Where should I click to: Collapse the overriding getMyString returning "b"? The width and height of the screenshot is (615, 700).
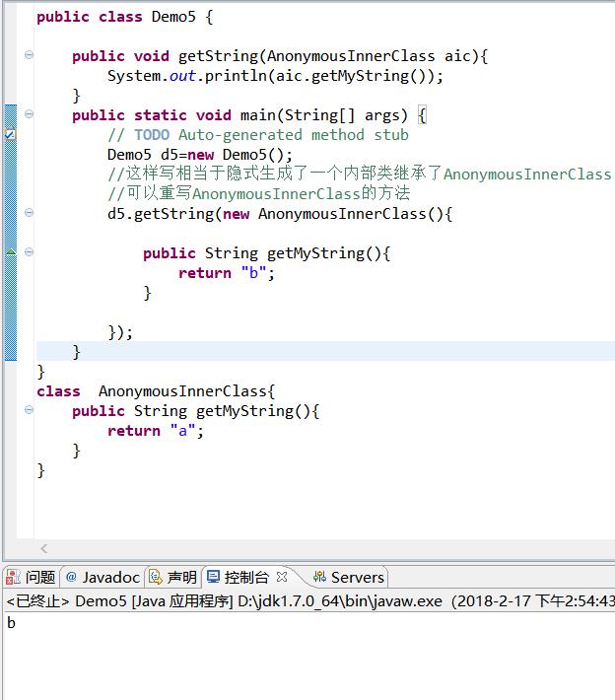coord(29,252)
